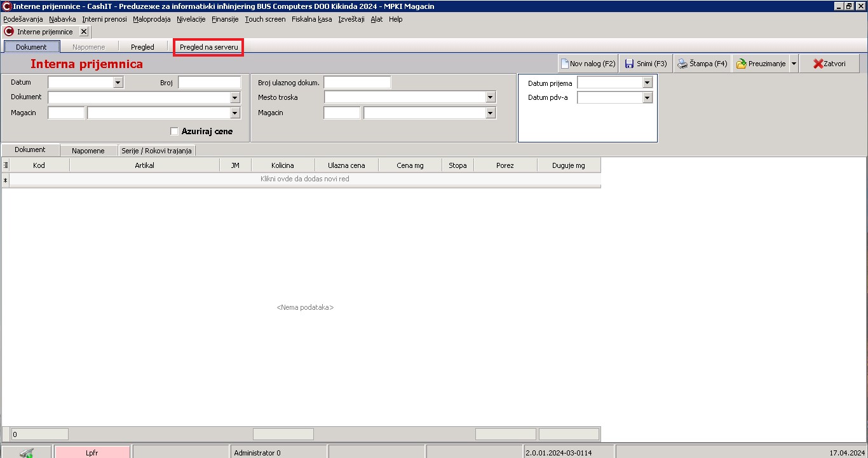Click the left Magacin code field
This screenshot has height=458, width=868.
click(x=66, y=113)
